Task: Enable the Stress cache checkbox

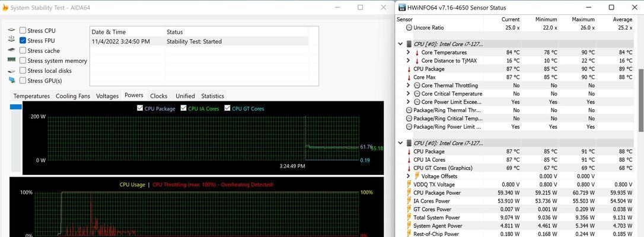Action: tap(23, 50)
